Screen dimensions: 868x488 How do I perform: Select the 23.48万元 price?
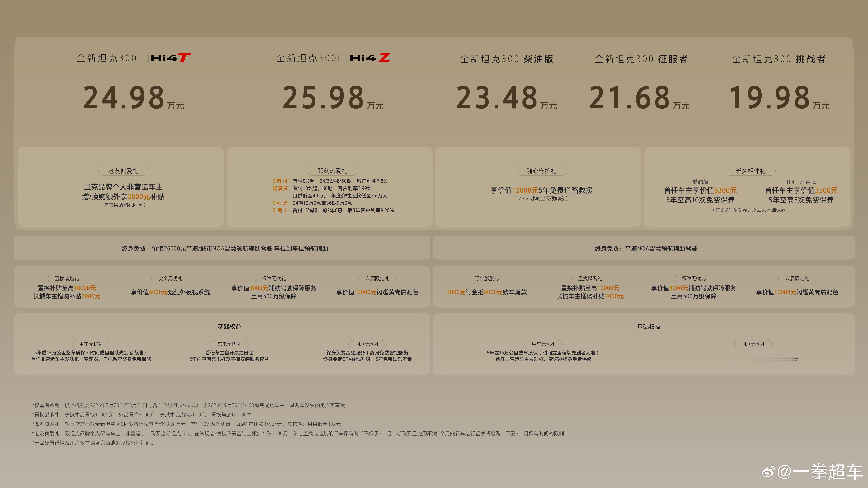click(x=506, y=98)
